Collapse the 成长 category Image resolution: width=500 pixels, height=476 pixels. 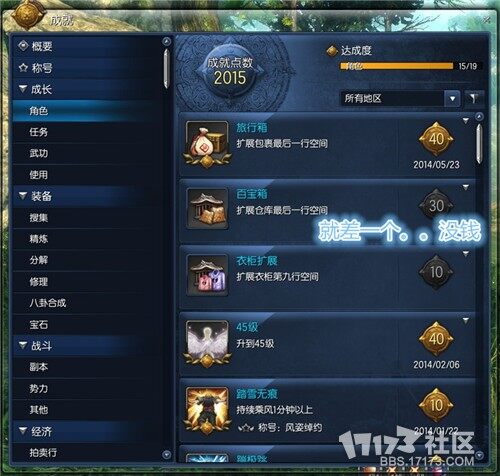23,89
